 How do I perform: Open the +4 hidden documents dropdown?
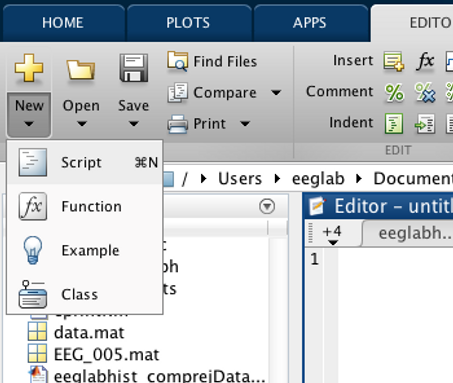pos(332,234)
